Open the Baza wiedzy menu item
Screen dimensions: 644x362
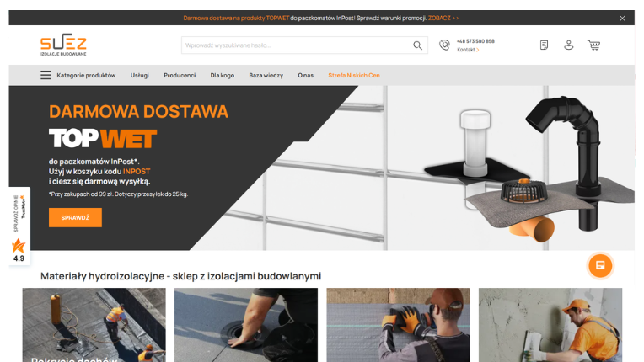[266, 76]
